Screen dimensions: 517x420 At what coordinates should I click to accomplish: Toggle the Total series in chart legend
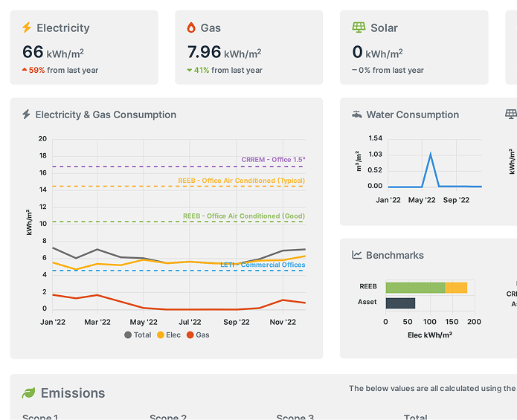pos(138,335)
